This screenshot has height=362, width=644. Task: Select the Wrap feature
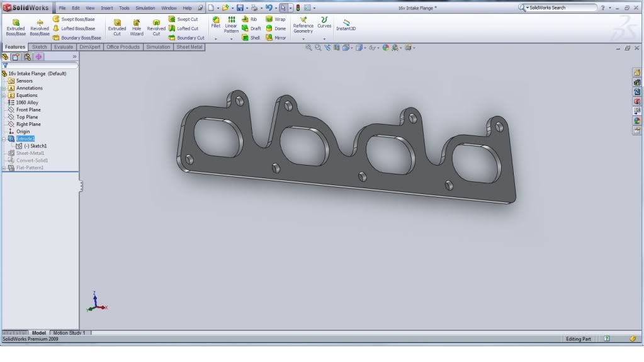pyautogui.click(x=276, y=19)
